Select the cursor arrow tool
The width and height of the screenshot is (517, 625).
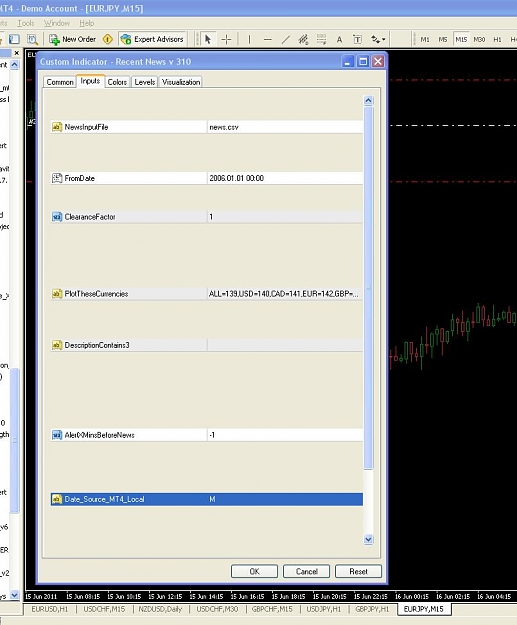(x=208, y=39)
